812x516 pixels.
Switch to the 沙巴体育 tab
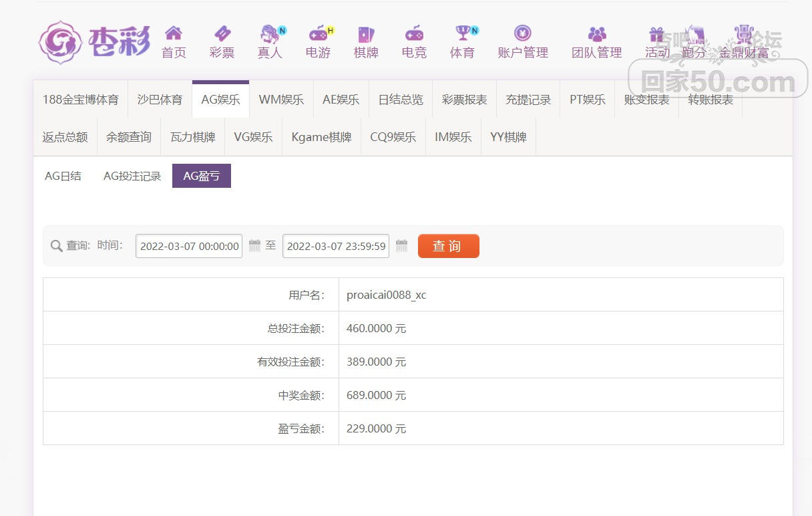click(160, 100)
